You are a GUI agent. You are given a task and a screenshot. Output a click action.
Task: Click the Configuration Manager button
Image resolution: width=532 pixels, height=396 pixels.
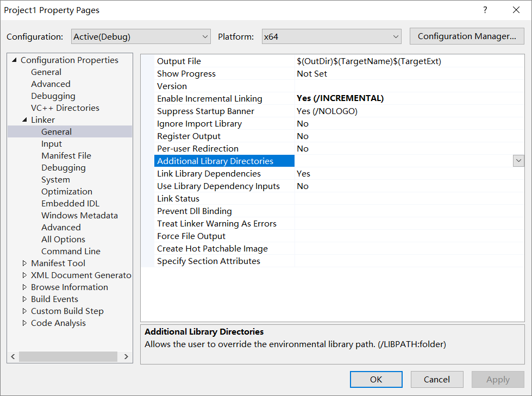pos(466,36)
